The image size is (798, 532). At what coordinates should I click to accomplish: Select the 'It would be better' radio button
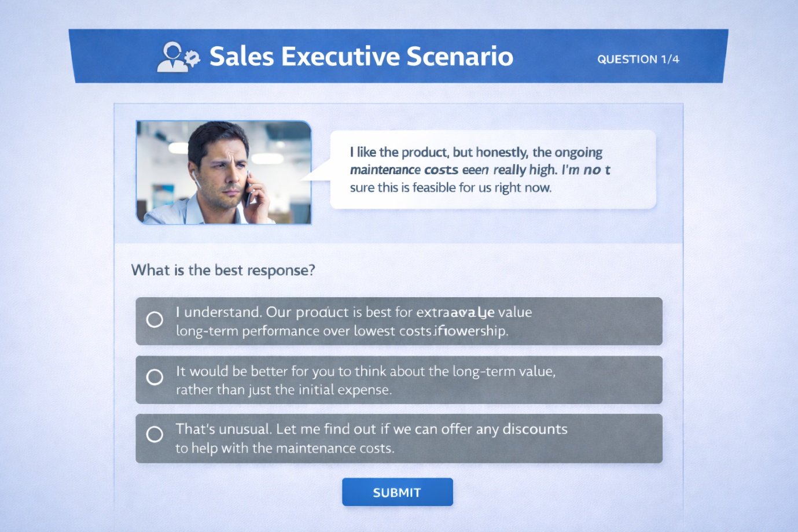pyautogui.click(x=155, y=377)
